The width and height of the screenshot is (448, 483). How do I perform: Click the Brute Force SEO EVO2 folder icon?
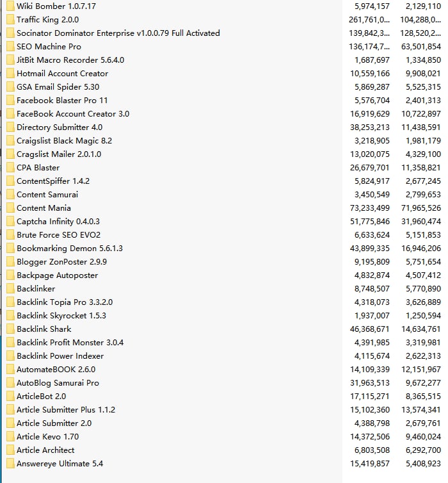[x=10, y=234]
